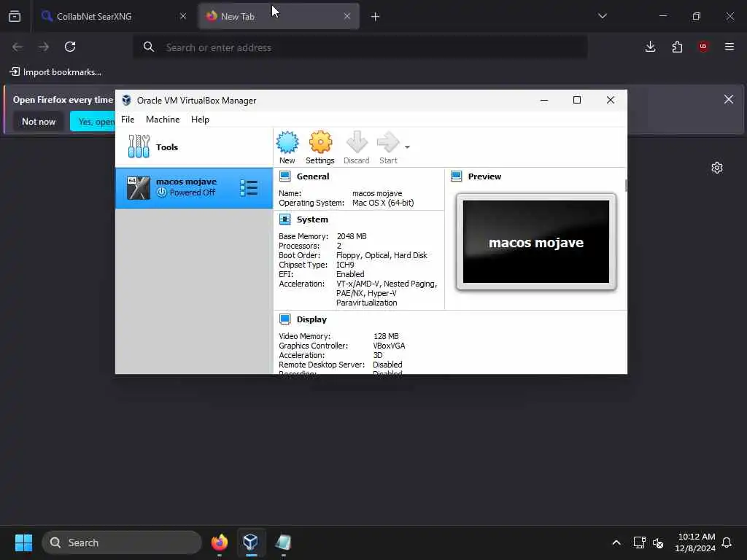Click the third pinned taskbar app icon
Screen dimensions: 747x560
tap(283, 542)
